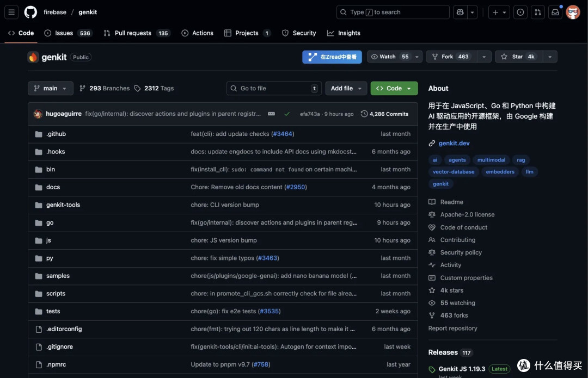Open the notifications inbox icon

click(555, 12)
